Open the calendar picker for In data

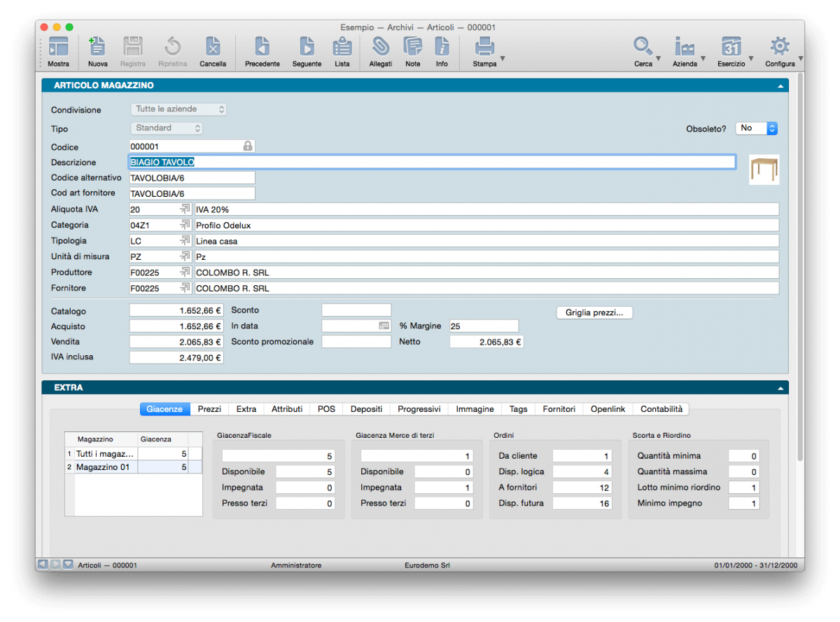[x=384, y=326]
